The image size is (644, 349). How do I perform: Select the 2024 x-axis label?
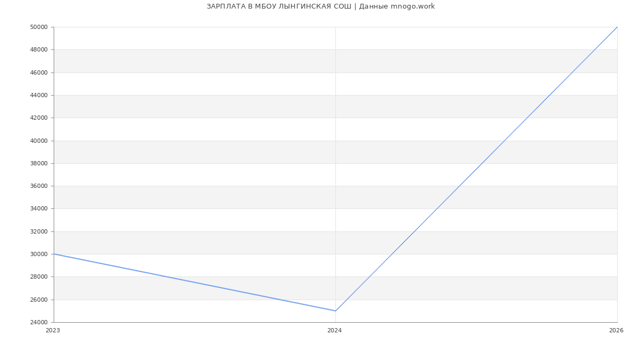pos(334,331)
